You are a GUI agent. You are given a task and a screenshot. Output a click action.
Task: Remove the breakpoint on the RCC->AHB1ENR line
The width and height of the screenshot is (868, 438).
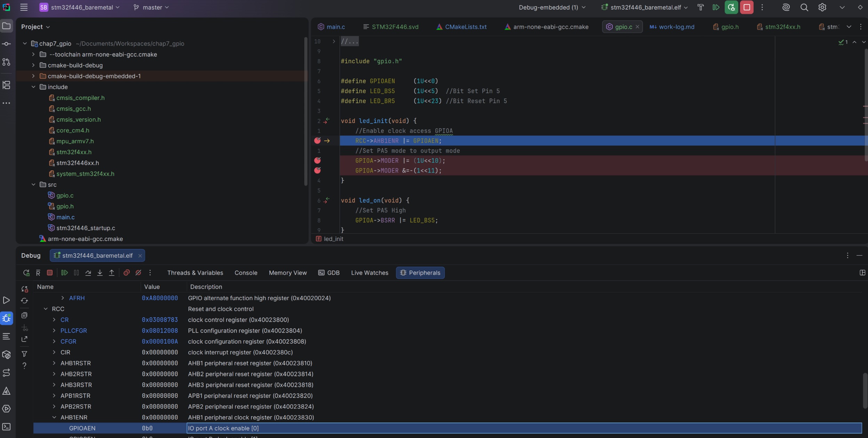point(317,141)
